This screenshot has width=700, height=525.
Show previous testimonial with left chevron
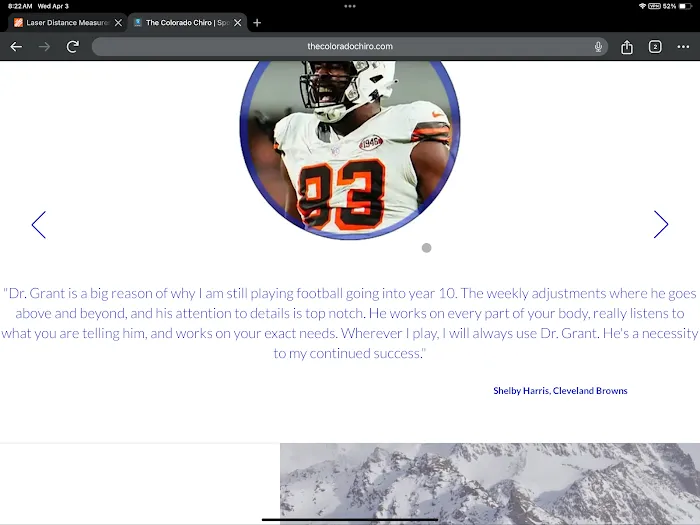click(x=39, y=225)
